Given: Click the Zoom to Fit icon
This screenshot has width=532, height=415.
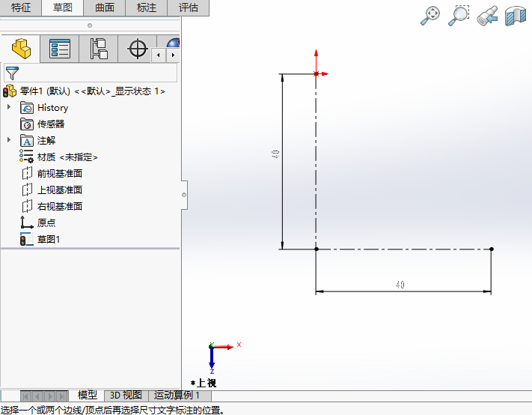Looking at the screenshot, I should [430, 16].
